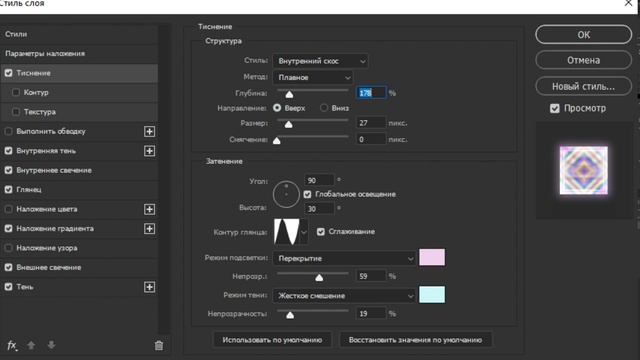Enable the Текстура sub-effect checkbox

pyautogui.click(x=16, y=112)
